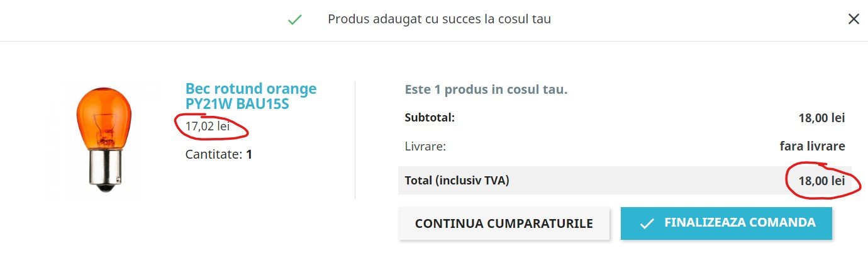
Task: Select the circled total 18,00 lei
Action: coord(821,181)
